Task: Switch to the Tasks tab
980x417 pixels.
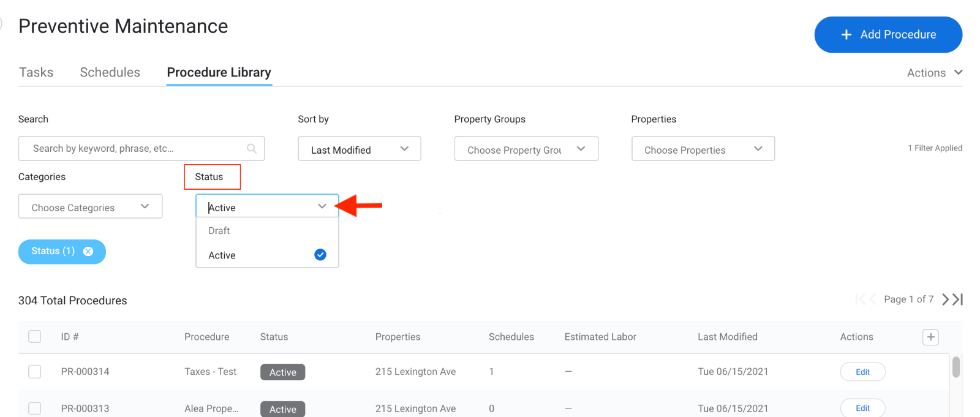Action: (36, 72)
